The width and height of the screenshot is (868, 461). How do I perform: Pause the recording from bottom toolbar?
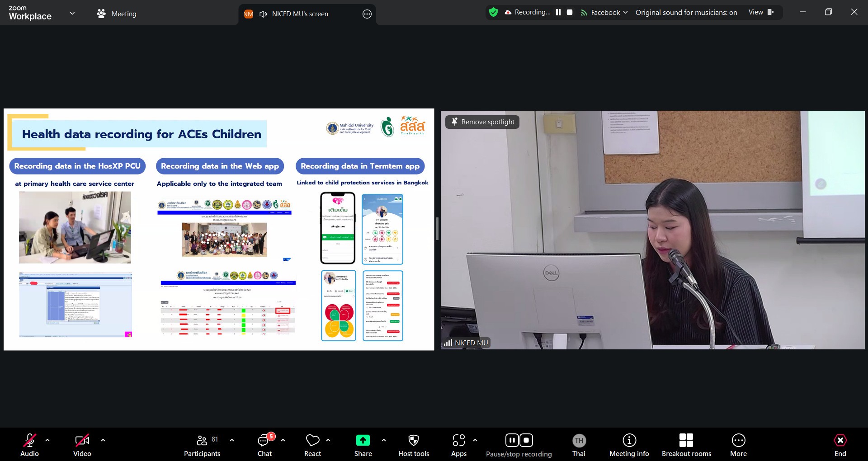pyautogui.click(x=512, y=440)
